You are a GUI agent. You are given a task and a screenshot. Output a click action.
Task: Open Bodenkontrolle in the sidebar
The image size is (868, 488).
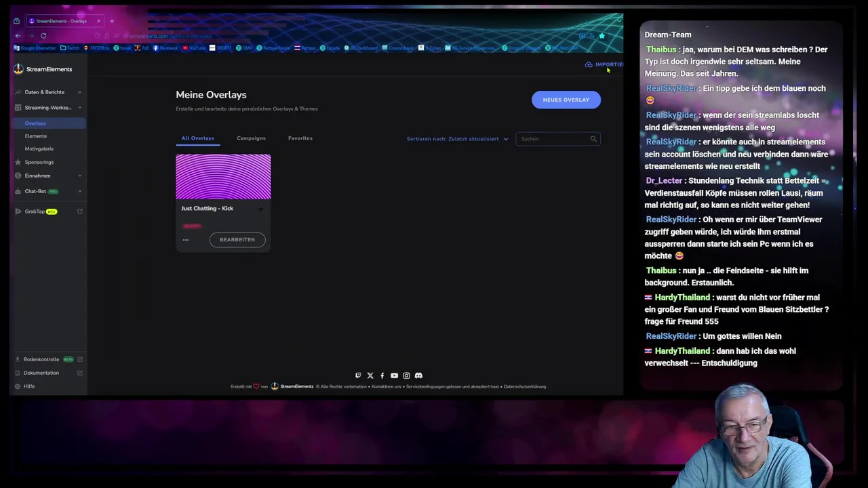tap(41, 359)
